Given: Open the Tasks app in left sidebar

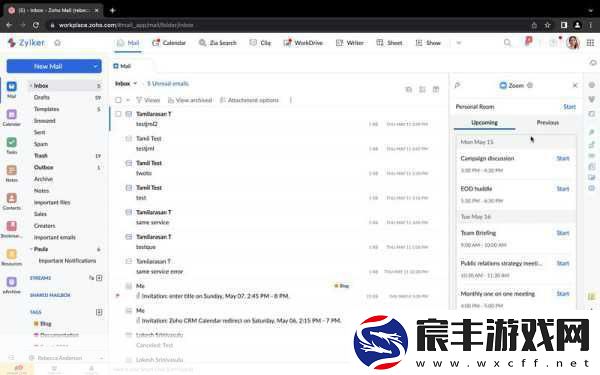Looking at the screenshot, I should tap(11, 145).
